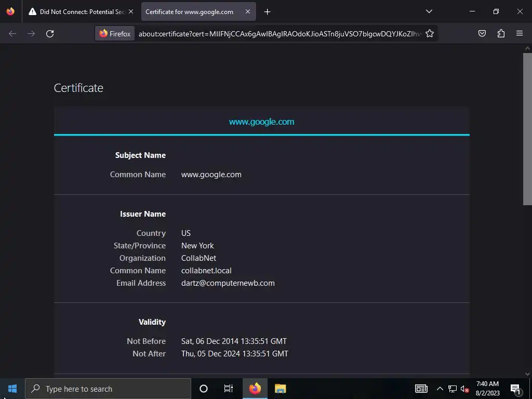Viewport: 532px width, 399px height.
Task: Click the Country value US
Action: pyautogui.click(x=186, y=233)
